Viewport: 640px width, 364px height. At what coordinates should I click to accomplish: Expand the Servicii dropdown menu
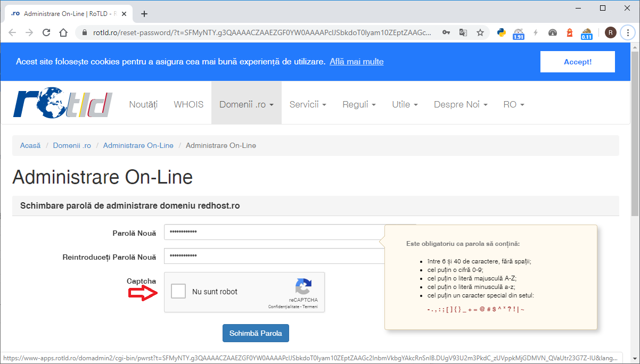[x=308, y=105]
